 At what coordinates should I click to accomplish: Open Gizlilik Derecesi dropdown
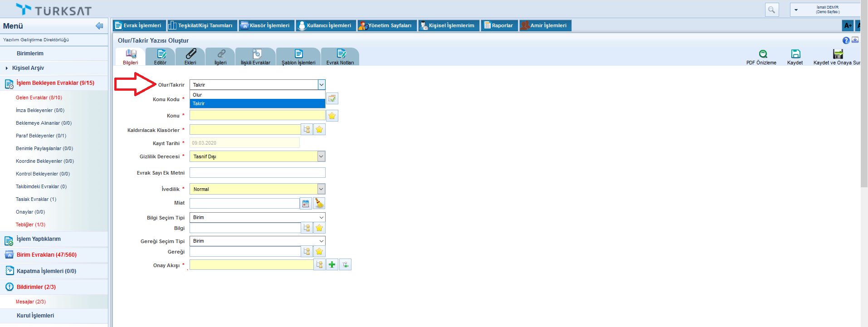tap(321, 156)
